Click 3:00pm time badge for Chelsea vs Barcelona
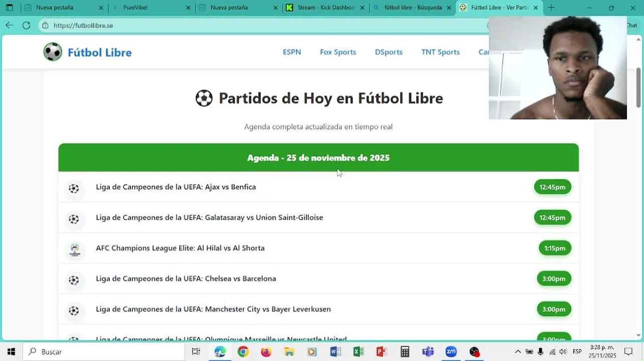644x361 pixels. (x=554, y=279)
